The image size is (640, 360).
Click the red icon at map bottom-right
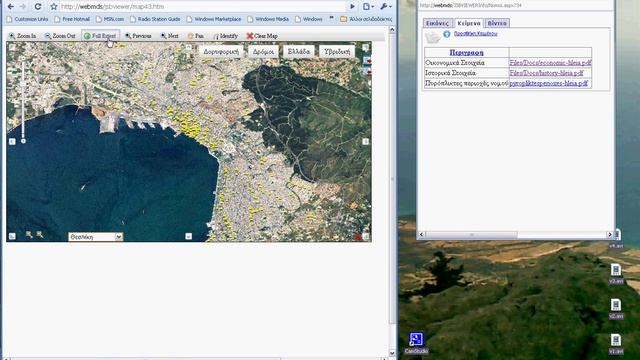point(358,236)
